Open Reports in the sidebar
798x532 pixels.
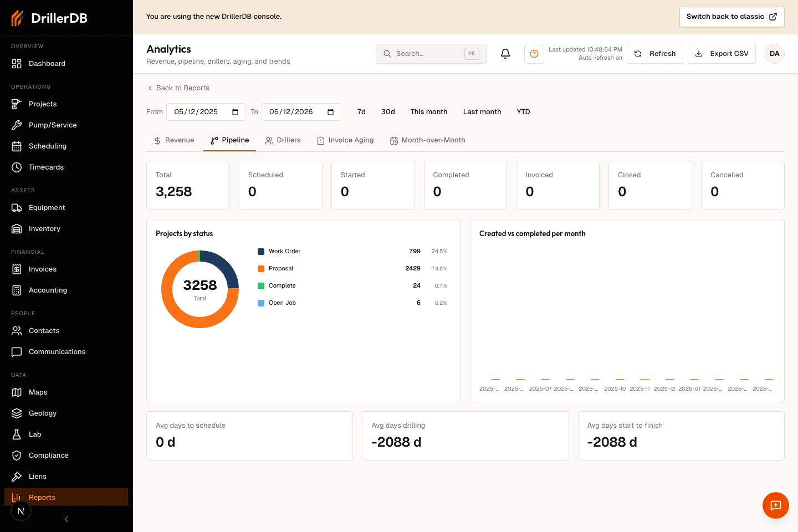click(66, 497)
